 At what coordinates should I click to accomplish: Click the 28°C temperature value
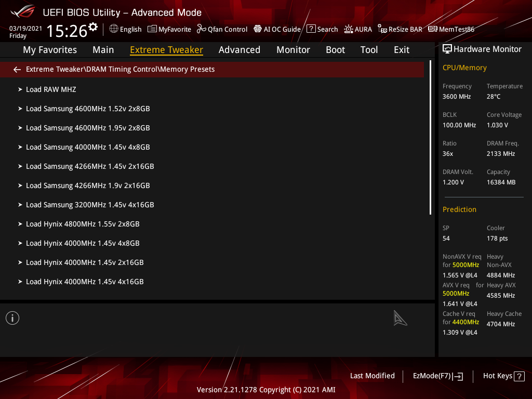point(494,96)
